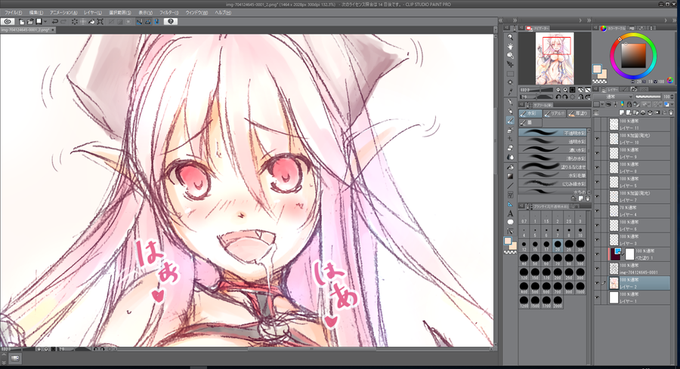Close the img-704124645-0001_2.png document tab

53,30
